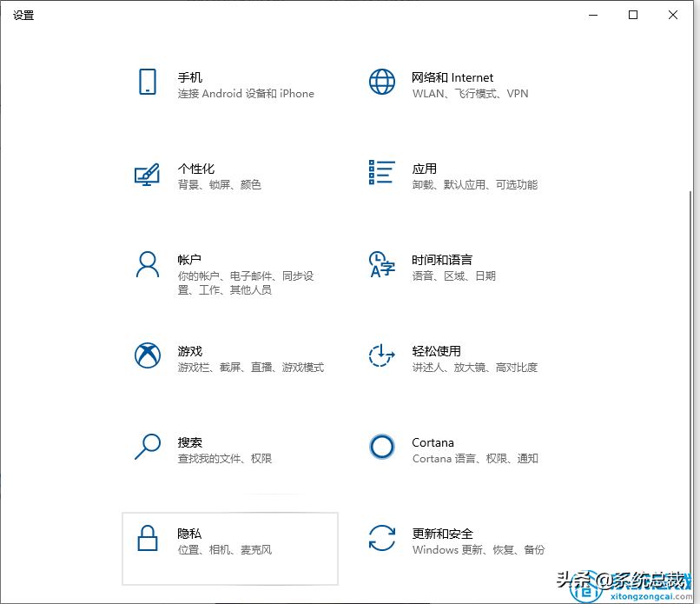
Task: Open 个性化 with the paintbrush monitor icon
Action: [148, 175]
